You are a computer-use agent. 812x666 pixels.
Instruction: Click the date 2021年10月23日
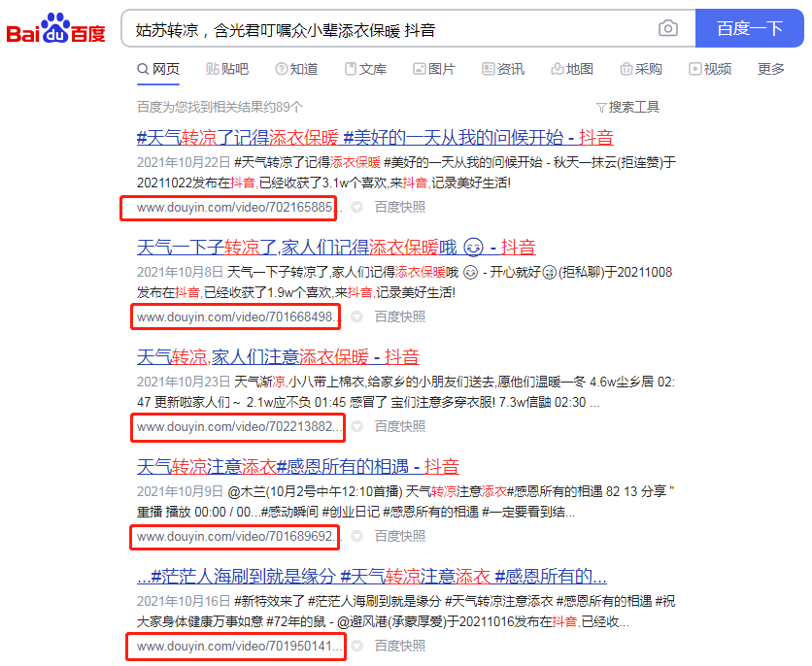(x=184, y=382)
